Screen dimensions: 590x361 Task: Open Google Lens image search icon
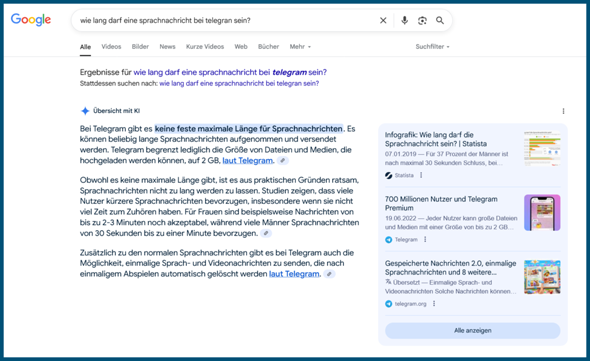pyautogui.click(x=422, y=20)
